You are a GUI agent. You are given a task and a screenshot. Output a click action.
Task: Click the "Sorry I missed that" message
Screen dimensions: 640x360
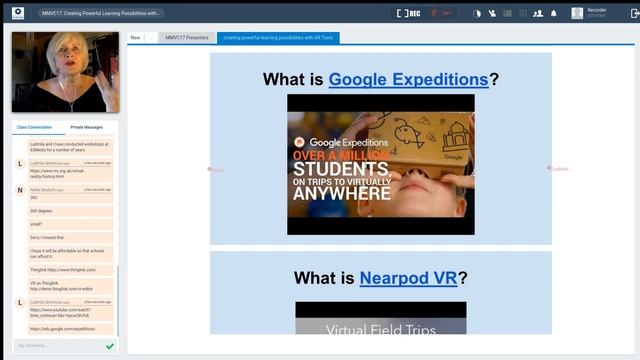[70, 238]
